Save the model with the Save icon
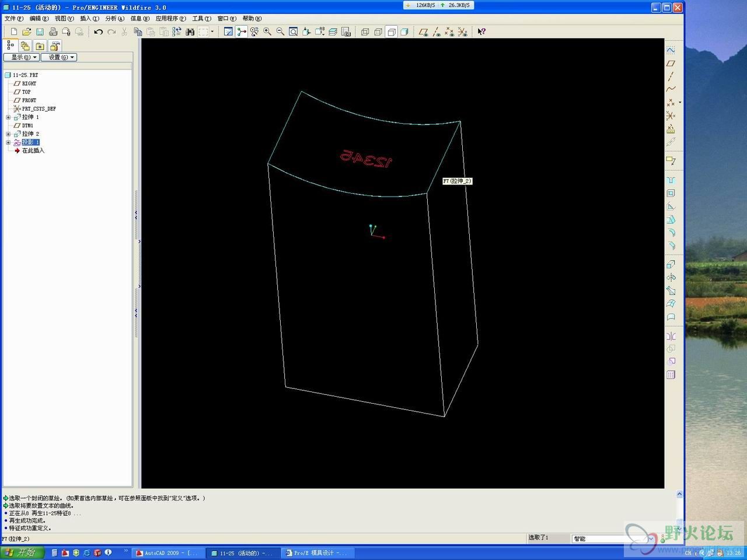The width and height of the screenshot is (747, 560). coord(40,32)
